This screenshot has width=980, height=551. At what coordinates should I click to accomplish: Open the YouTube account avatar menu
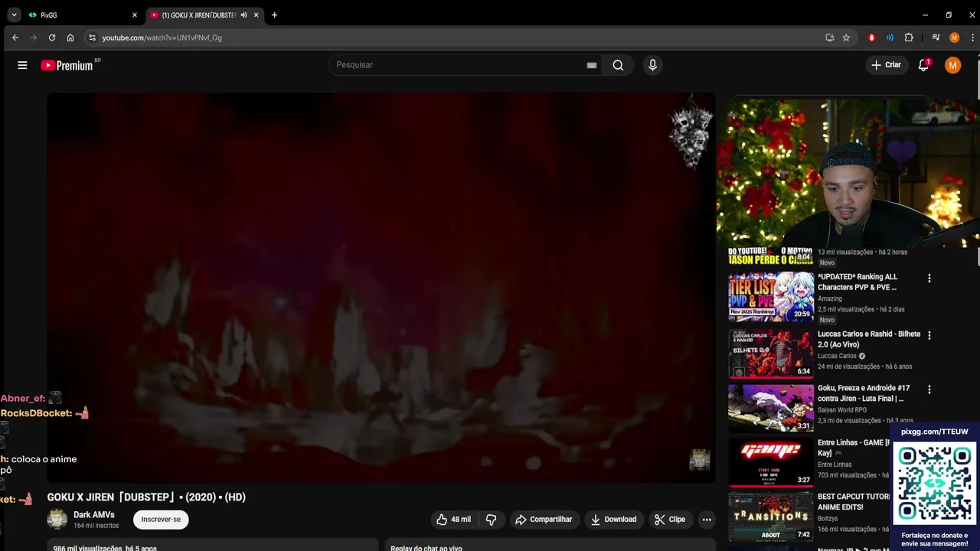click(x=952, y=65)
